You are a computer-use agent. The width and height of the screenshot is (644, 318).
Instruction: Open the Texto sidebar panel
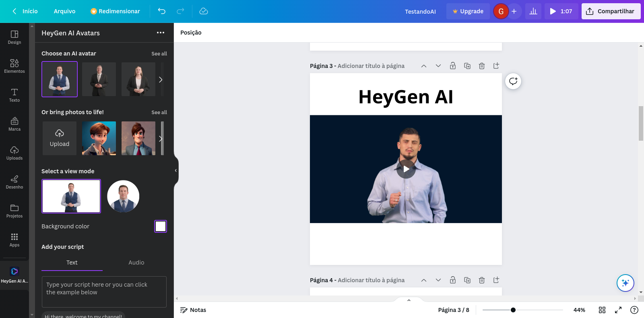[x=14, y=95]
